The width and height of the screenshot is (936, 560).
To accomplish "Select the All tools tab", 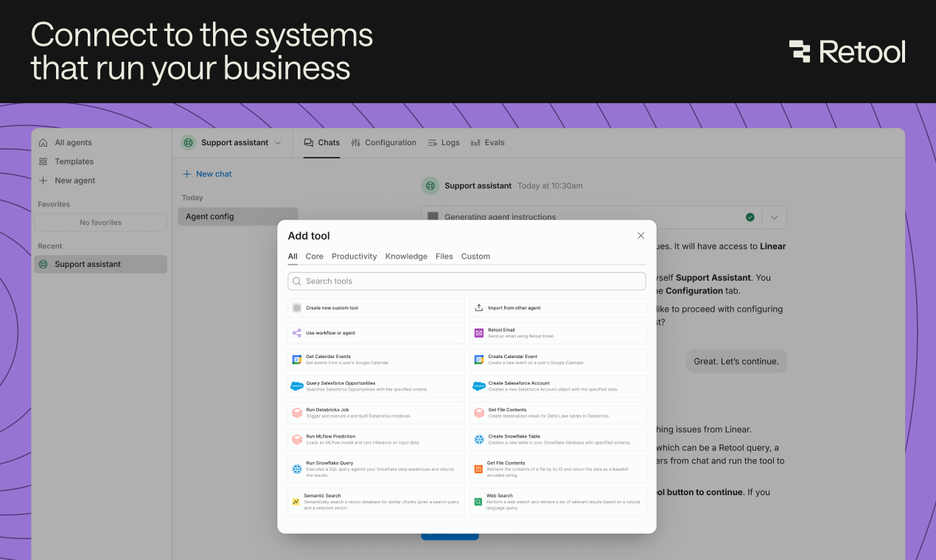I will click(293, 256).
